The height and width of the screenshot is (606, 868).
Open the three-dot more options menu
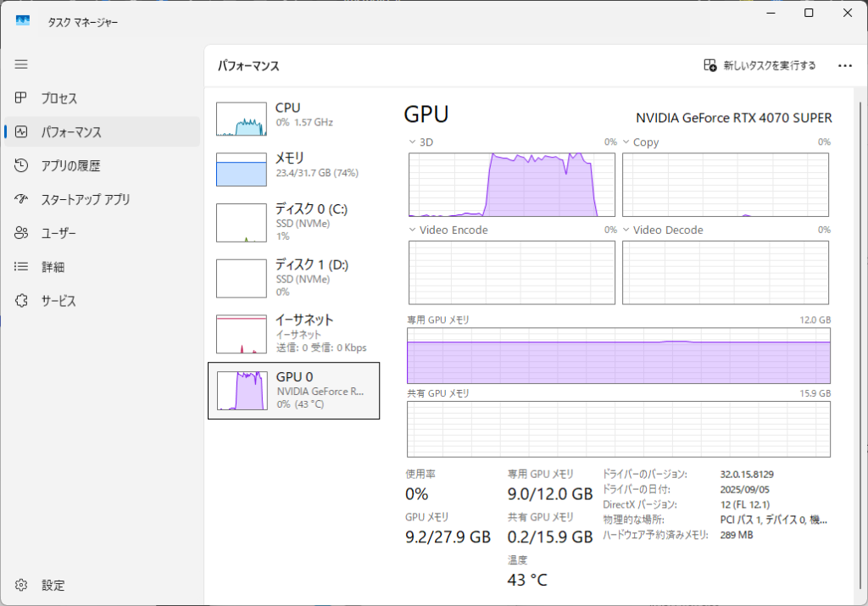pyautogui.click(x=844, y=65)
